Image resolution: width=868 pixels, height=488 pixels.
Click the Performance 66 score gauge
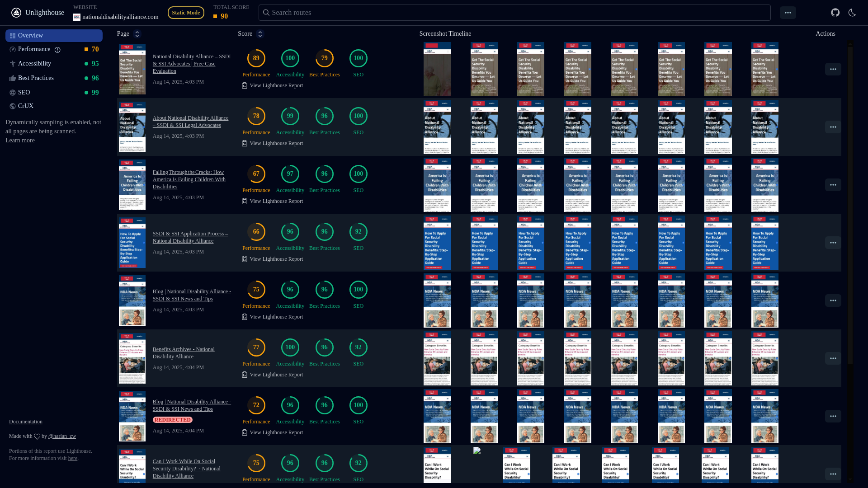256,232
